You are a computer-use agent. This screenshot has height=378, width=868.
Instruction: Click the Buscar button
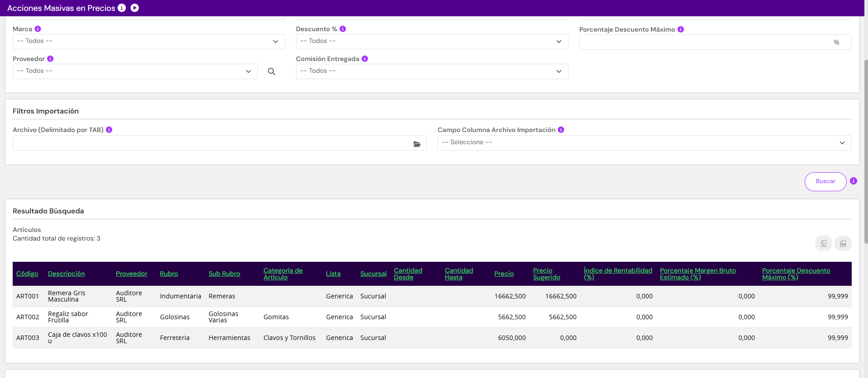[x=825, y=181]
